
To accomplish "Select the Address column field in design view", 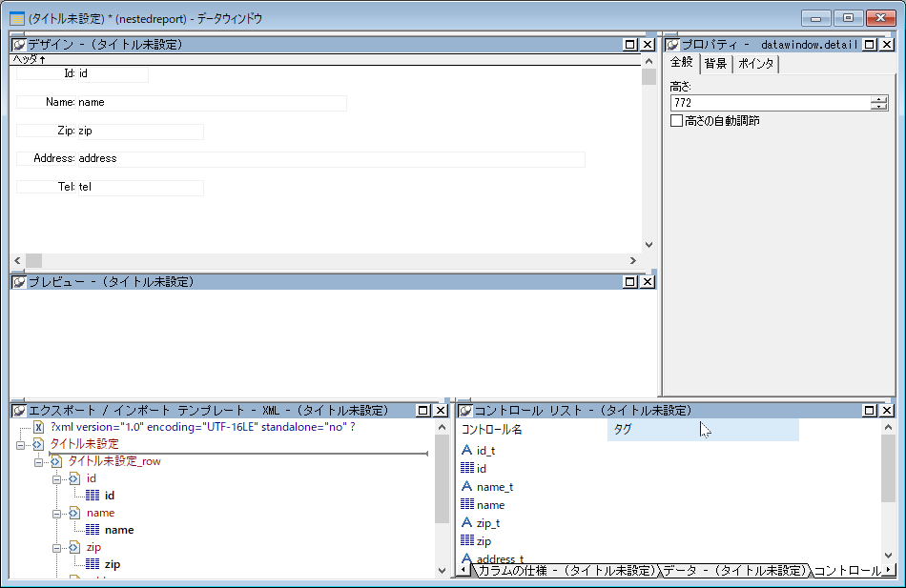I will point(330,159).
